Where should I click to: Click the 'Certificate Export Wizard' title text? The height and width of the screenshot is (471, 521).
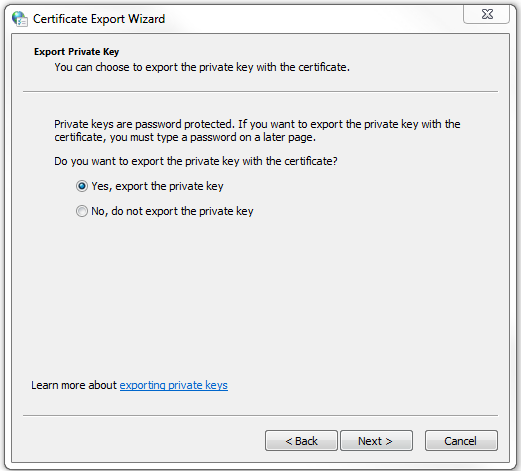click(x=99, y=19)
